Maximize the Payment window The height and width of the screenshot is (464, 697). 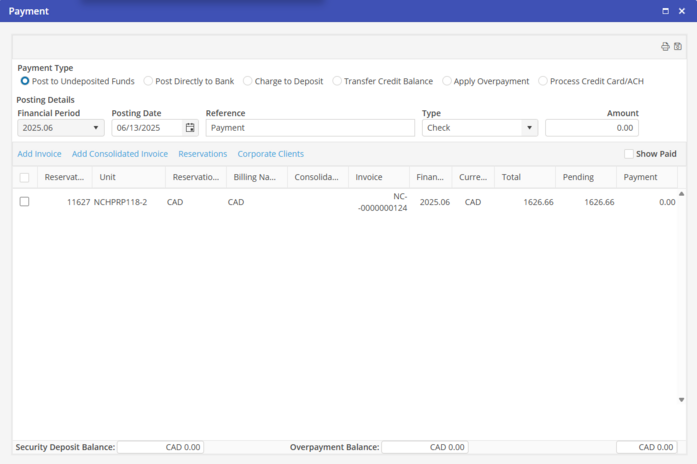tap(666, 11)
